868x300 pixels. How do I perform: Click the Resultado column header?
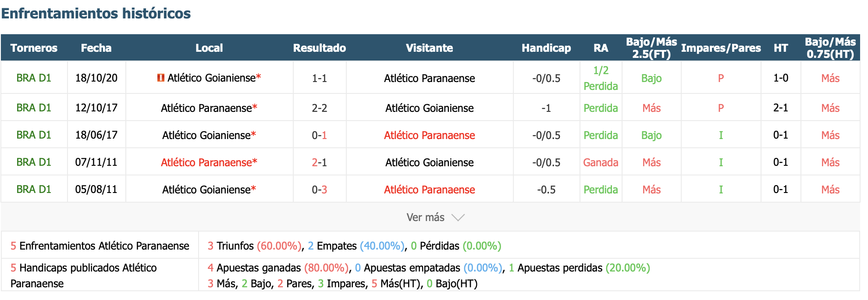[x=320, y=48]
